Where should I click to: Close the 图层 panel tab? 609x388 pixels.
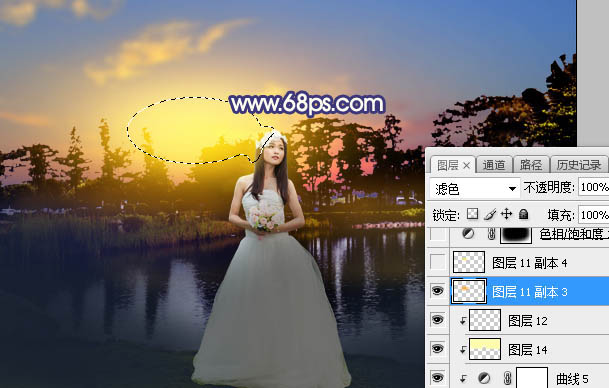466,166
